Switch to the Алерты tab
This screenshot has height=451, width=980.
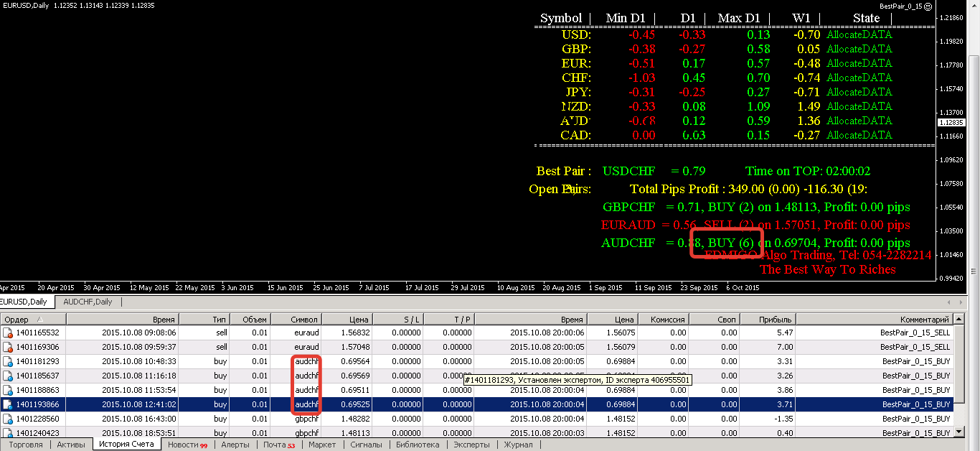coord(235,445)
